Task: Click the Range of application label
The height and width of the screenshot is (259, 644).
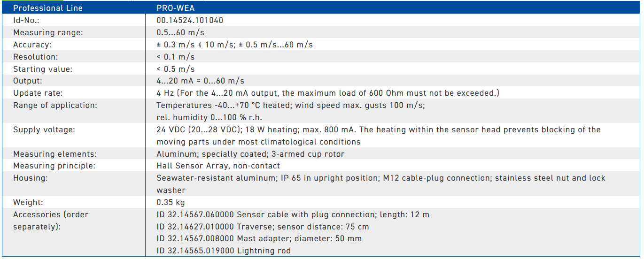Action: pyautogui.click(x=55, y=105)
